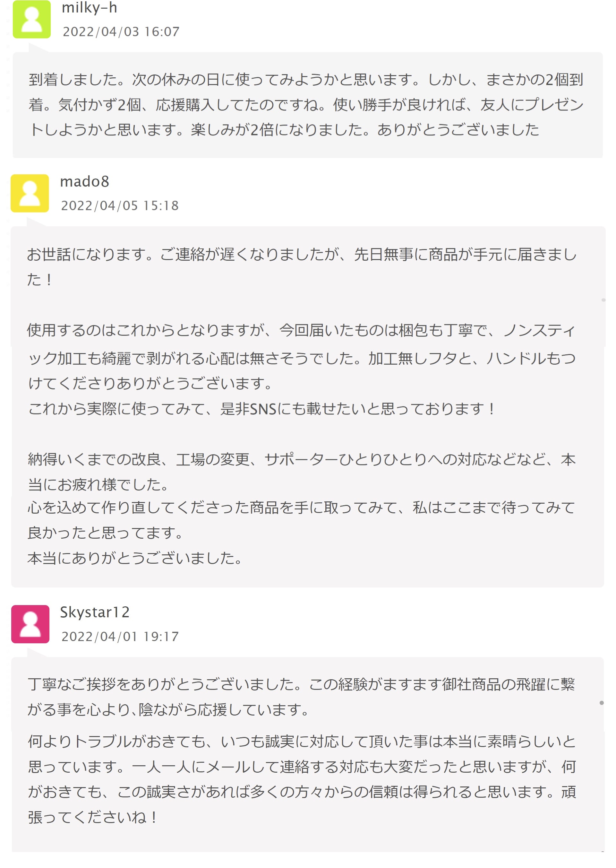Click mado8's yellow profile avatar

click(x=30, y=193)
